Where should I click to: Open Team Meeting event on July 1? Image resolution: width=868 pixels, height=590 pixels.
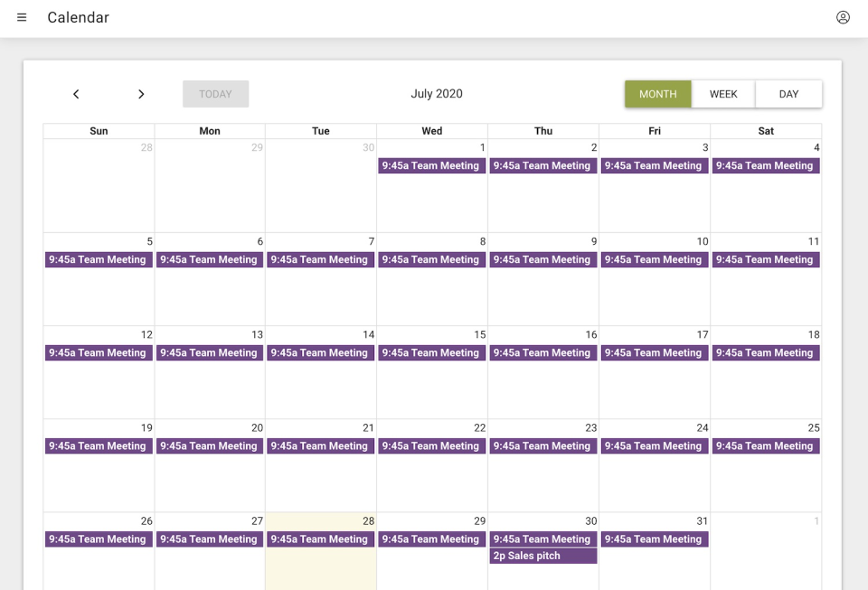(431, 166)
